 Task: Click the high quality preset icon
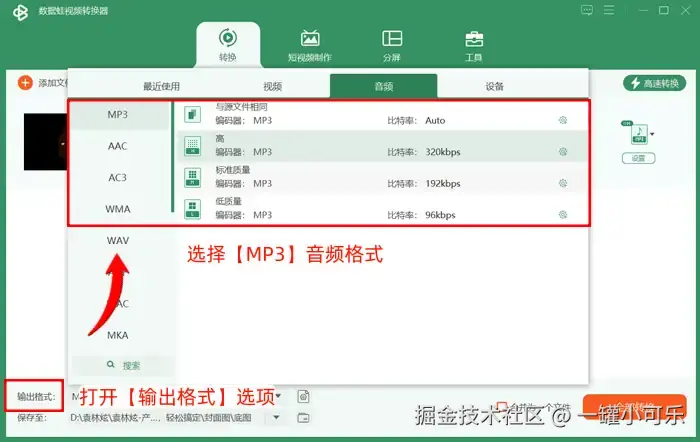click(x=192, y=146)
